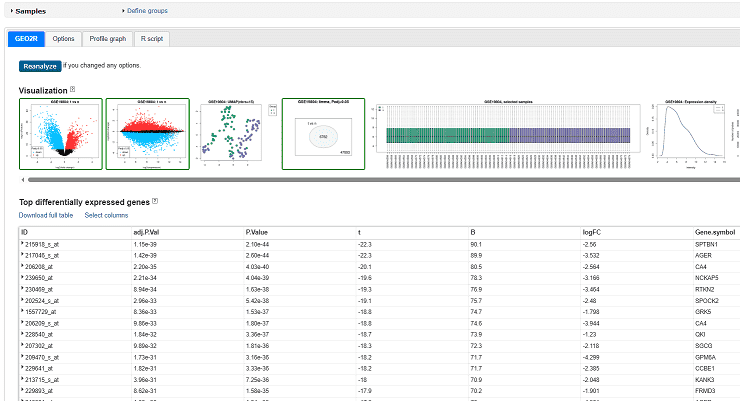
Task: Switch to the Options tab
Action: click(x=63, y=38)
